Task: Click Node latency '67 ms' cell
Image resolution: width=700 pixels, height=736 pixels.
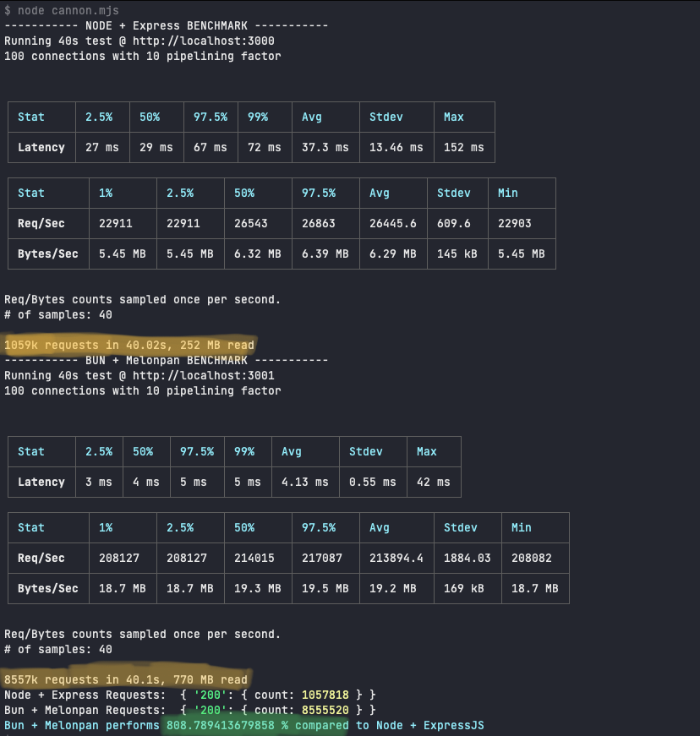Action: click(211, 147)
